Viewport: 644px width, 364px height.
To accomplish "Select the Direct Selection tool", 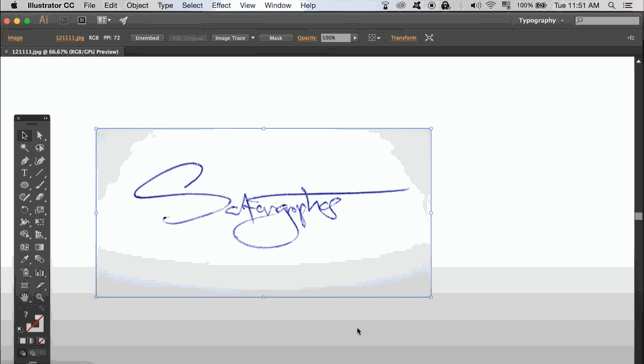I will click(40, 135).
